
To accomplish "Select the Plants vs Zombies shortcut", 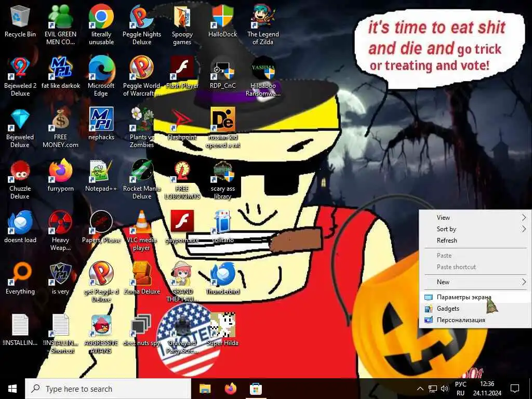I will click(142, 120).
